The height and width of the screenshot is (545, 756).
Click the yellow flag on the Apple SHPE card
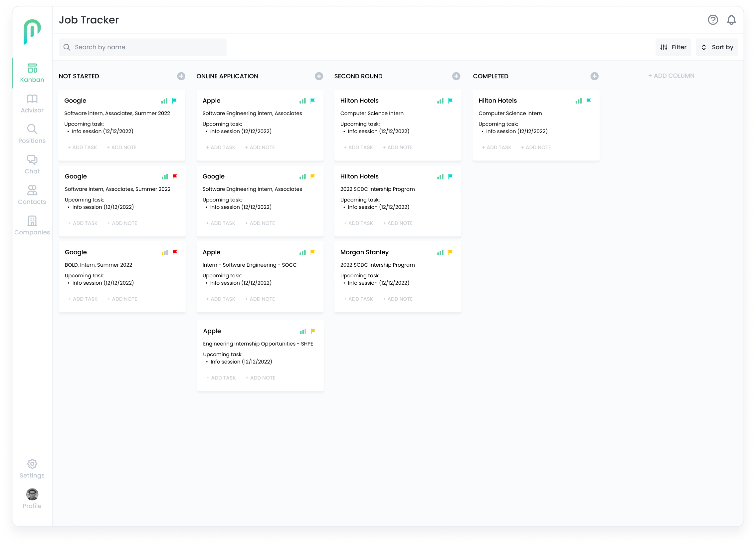[x=313, y=331]
